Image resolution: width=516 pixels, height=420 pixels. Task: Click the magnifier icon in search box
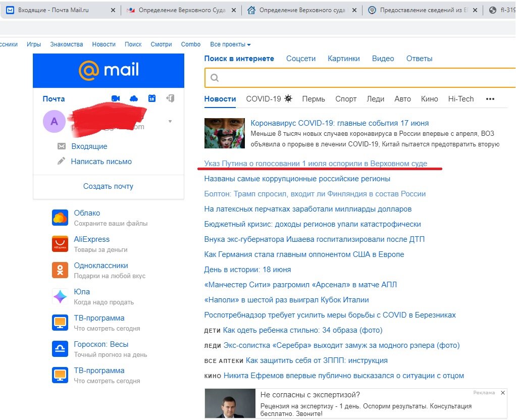tap(215, 78)
